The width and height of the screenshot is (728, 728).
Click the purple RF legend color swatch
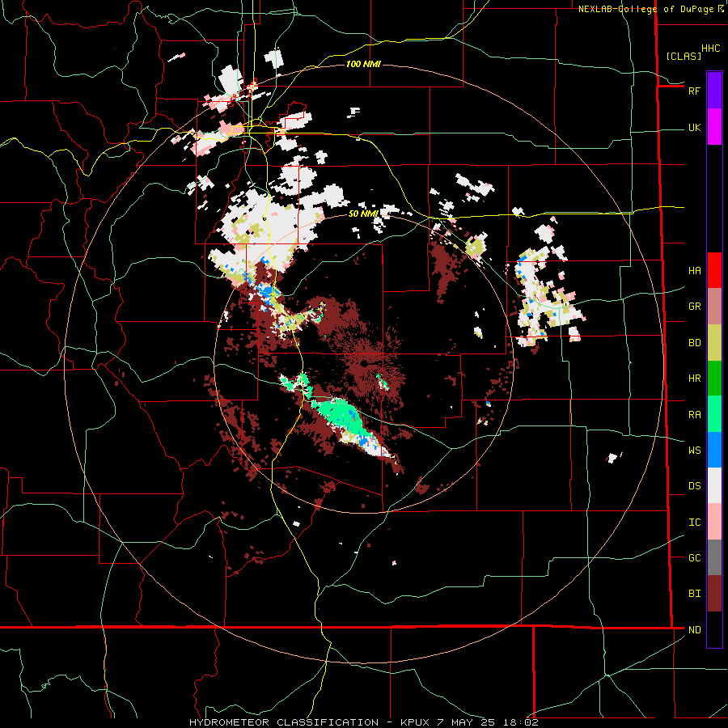coord(714,91)
